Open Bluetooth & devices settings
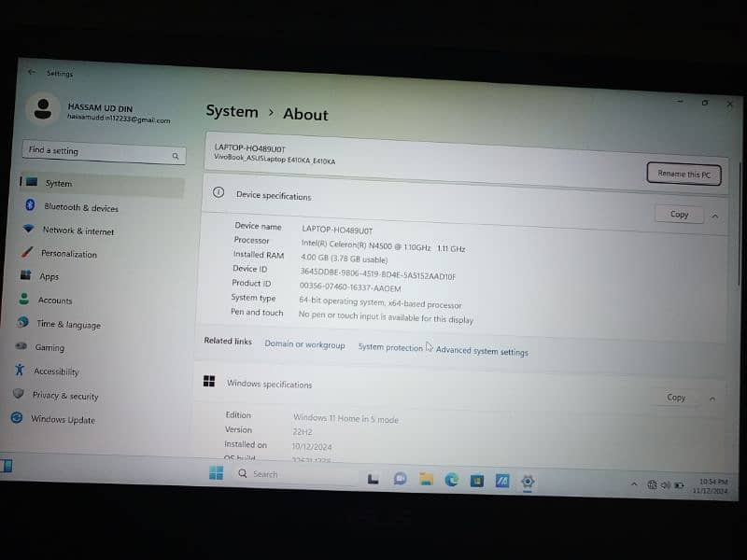Image resolution: width=747 pixels, height=560 pixels. pos(81,208)
